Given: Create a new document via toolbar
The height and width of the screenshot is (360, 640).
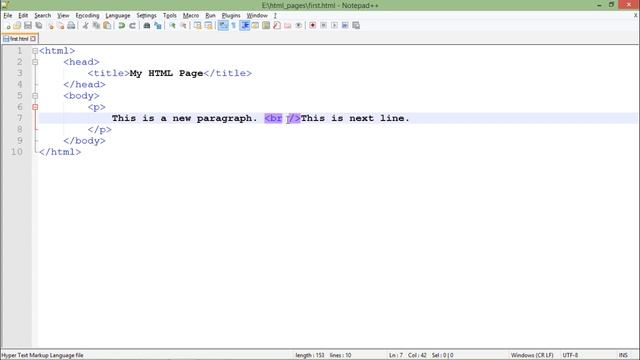Looking at the screenshot, I should click(x=7, y=26).
